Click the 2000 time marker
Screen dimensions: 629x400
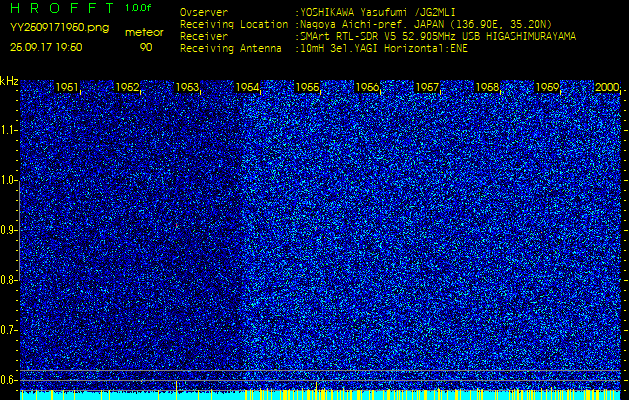(607, 87)
